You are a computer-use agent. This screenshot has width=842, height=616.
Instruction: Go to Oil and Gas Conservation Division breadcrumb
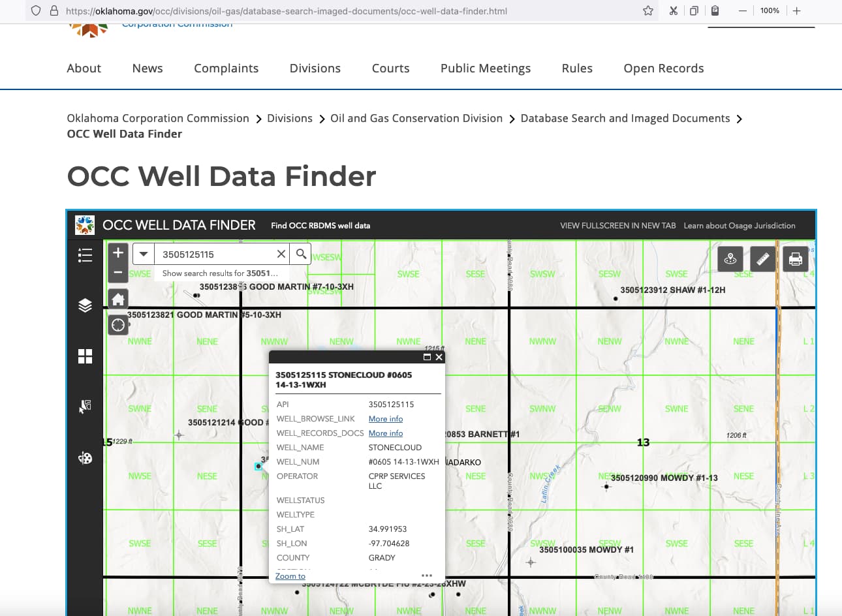pos(416,118)
